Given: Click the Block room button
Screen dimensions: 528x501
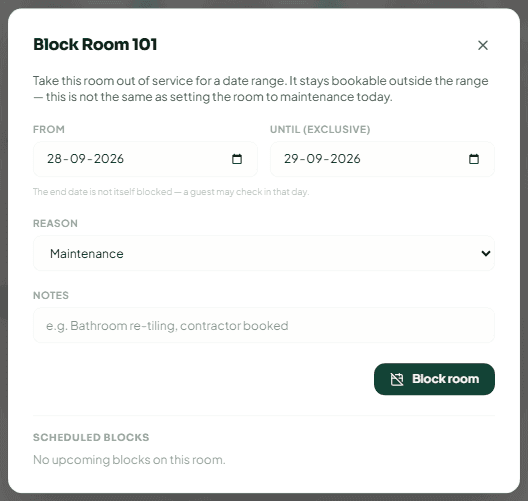Looking at the screenshot, I should pyautogui.click(x=434, y=379).
